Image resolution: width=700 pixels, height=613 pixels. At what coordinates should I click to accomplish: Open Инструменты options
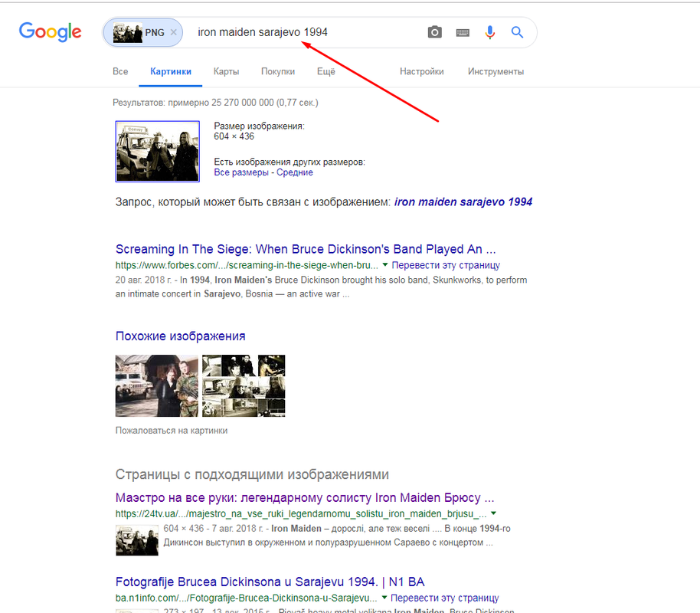[x=496, y=71]
